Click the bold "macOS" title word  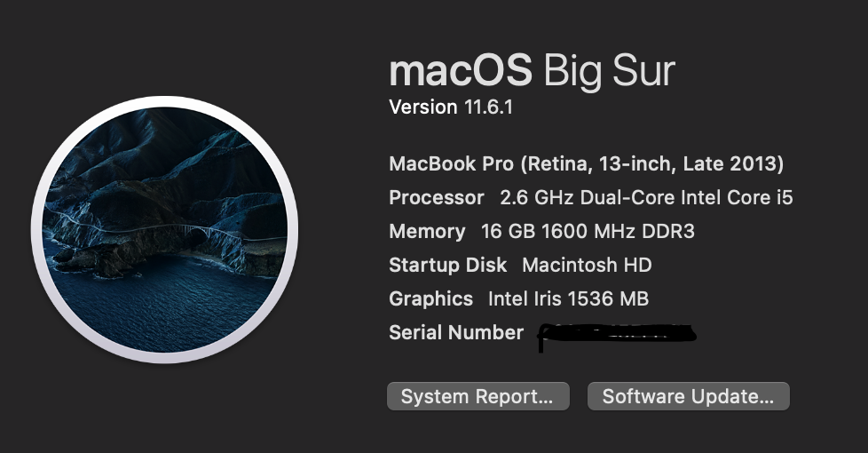[461, 70]
